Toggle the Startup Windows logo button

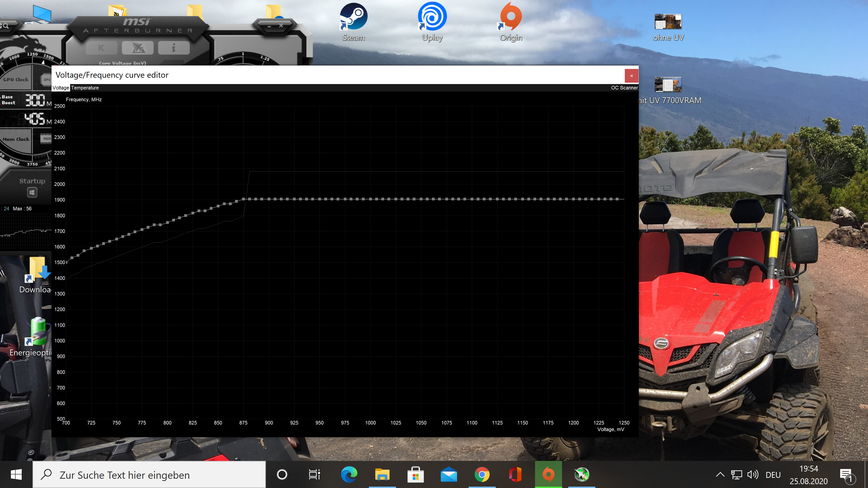tap(32, 193)
